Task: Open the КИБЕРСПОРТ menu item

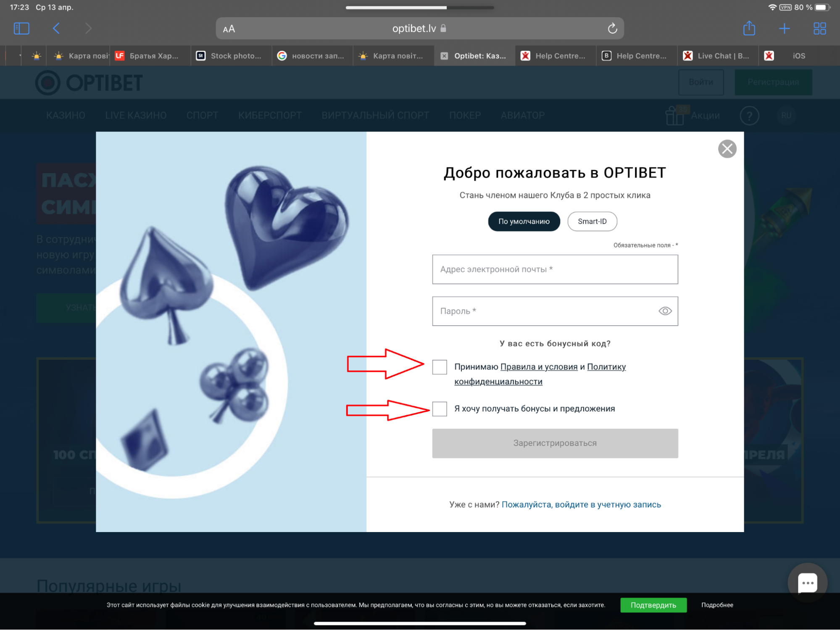Action: point(270,116)
